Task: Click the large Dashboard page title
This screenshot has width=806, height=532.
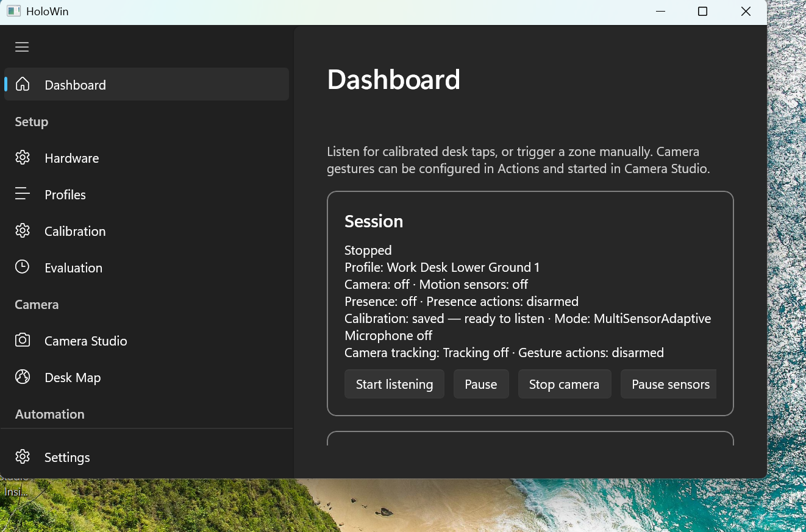Action: tap(394, 80)
